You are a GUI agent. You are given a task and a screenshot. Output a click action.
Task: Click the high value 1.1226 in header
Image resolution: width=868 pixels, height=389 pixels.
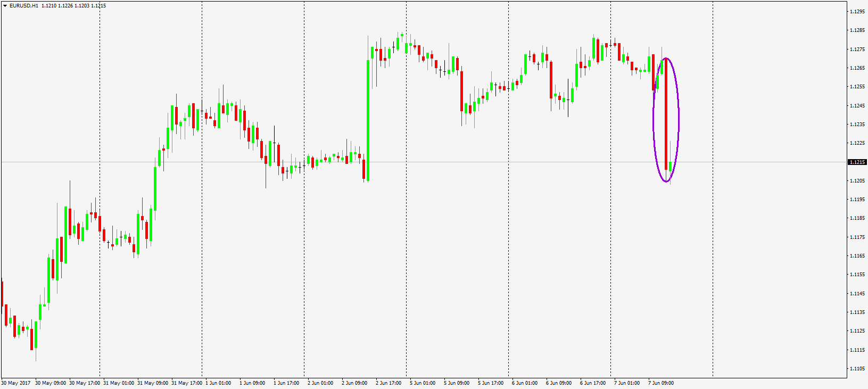65,6
